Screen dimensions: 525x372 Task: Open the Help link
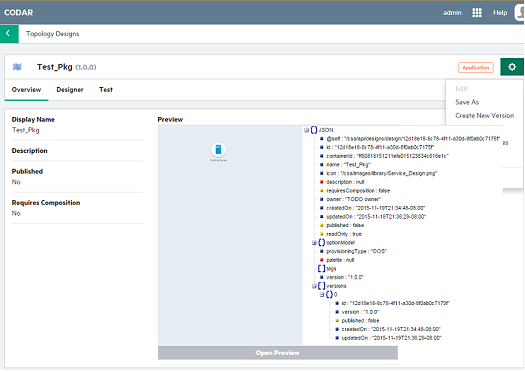[x=500, y=13]
